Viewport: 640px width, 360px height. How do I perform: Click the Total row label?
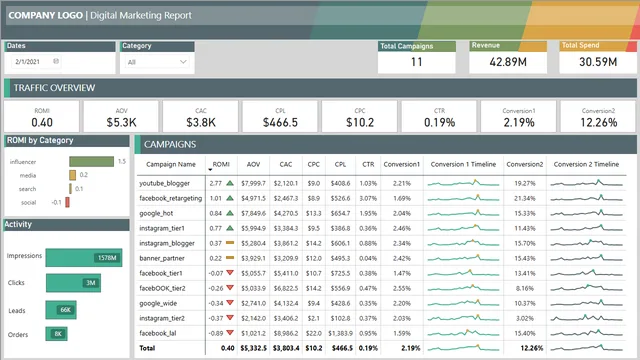[x=147, y=348]
